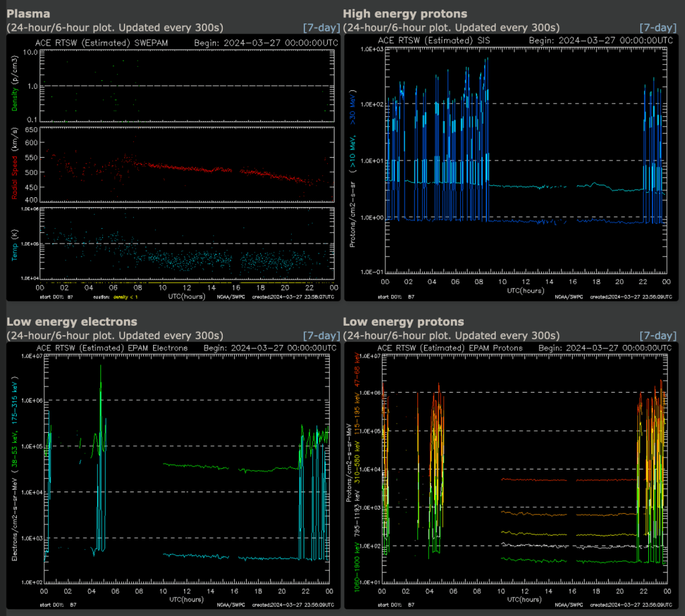Open the Low energy electrons [7-day] link
Viewport: 685px width, 616px height.
322,336
